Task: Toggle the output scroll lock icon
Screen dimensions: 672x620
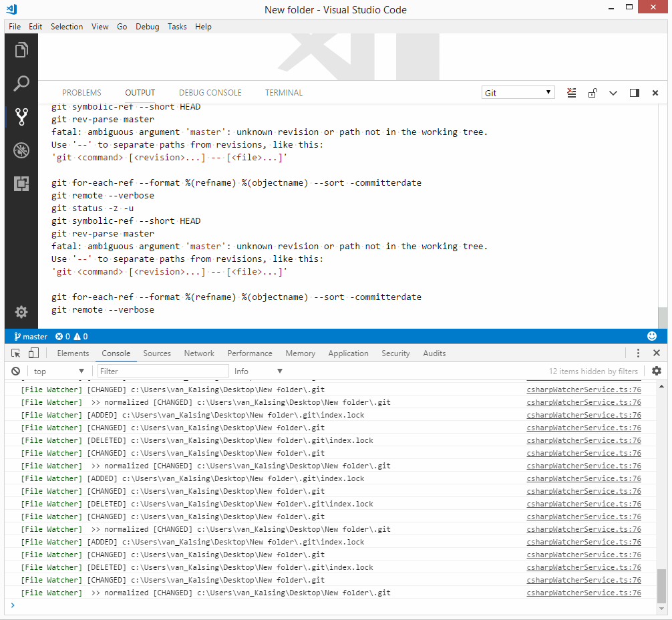Action: [x=593, y=93]
